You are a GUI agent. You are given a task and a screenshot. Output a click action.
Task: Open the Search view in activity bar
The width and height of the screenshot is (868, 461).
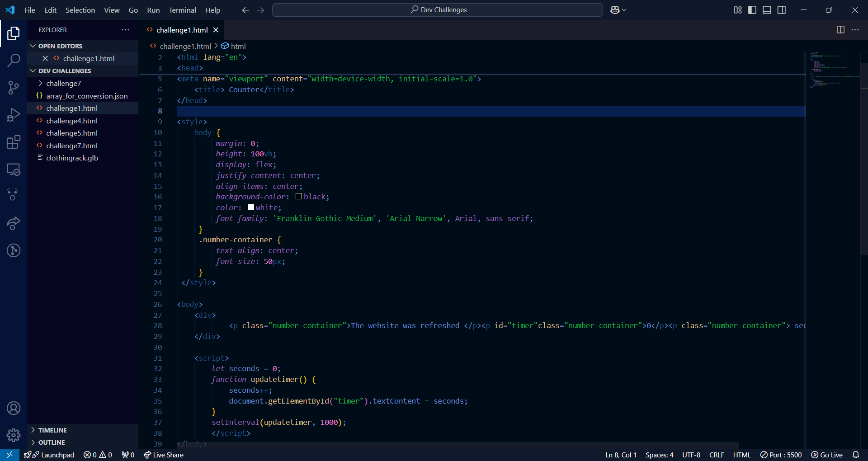[x=14, y=60]
